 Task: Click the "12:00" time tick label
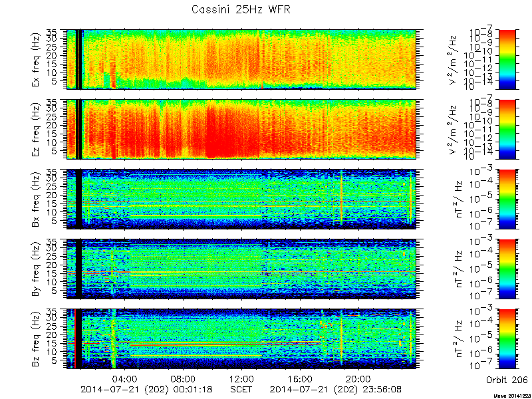click(x=241, y=378)
